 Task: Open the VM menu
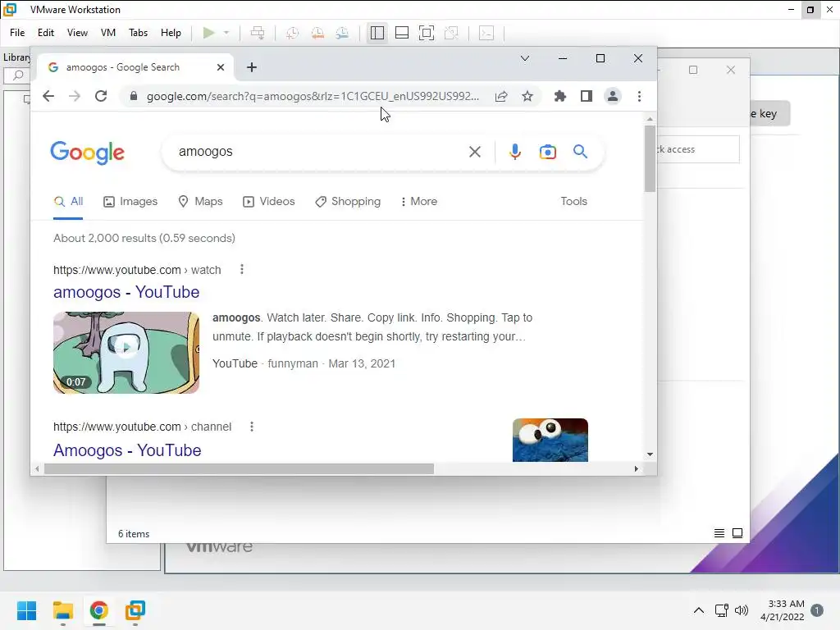(108, 33)
